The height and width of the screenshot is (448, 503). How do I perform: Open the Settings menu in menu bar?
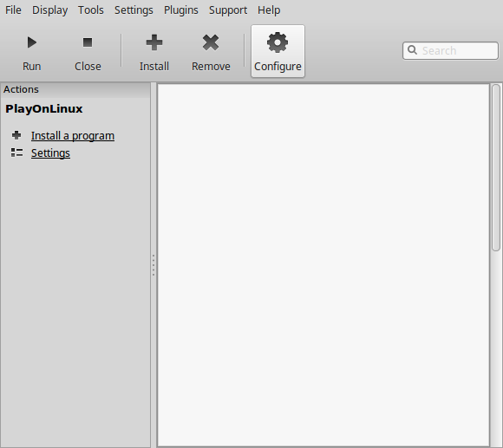[x=134, y=10]
